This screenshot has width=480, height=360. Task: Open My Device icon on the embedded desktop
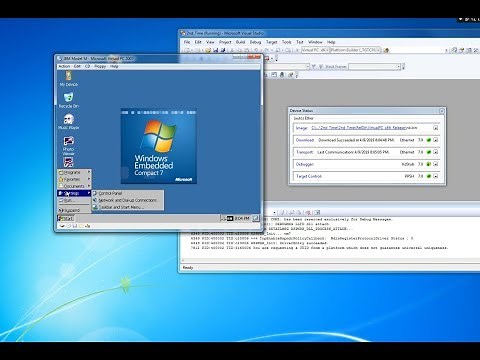[69, 79]
